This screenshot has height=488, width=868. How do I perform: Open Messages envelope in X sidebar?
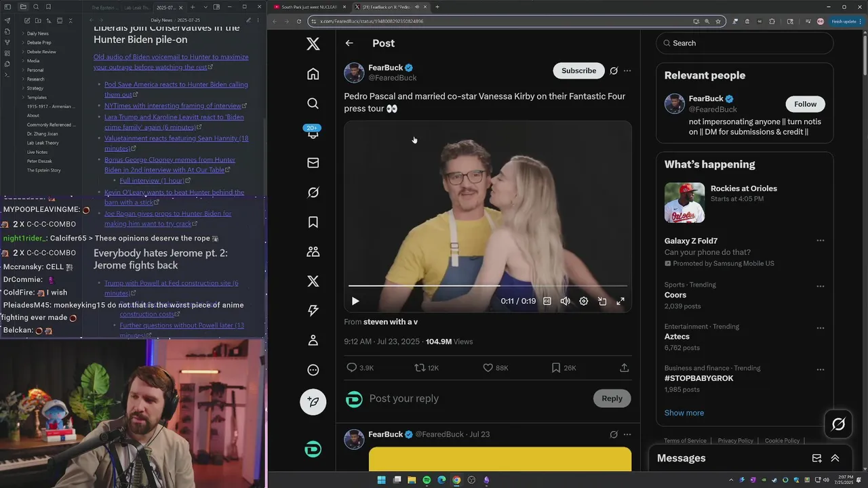pyautogui.click(x=313, y=163)
